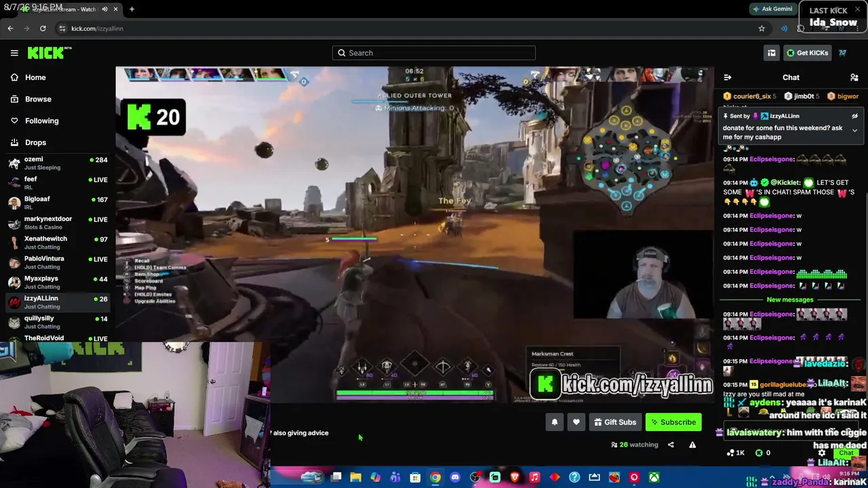The image size is (868, 488).
Task: Open PabloVintura's channel
Action: click(58, 262)
